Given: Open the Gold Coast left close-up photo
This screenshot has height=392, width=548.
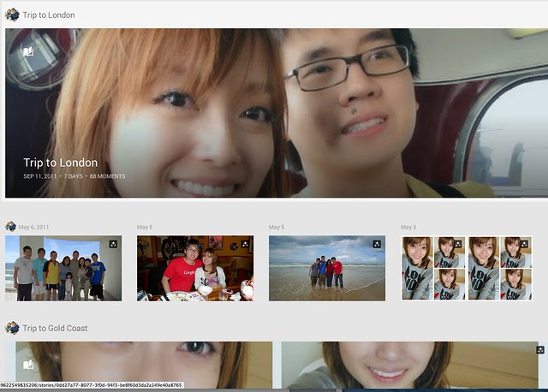Looking at the screenshot, I should tap(144, 365).
